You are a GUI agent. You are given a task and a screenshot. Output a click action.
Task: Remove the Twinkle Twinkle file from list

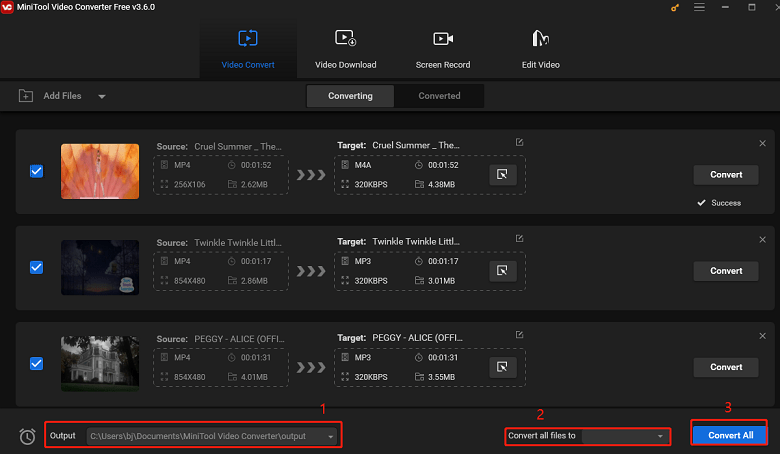[762, 240]
